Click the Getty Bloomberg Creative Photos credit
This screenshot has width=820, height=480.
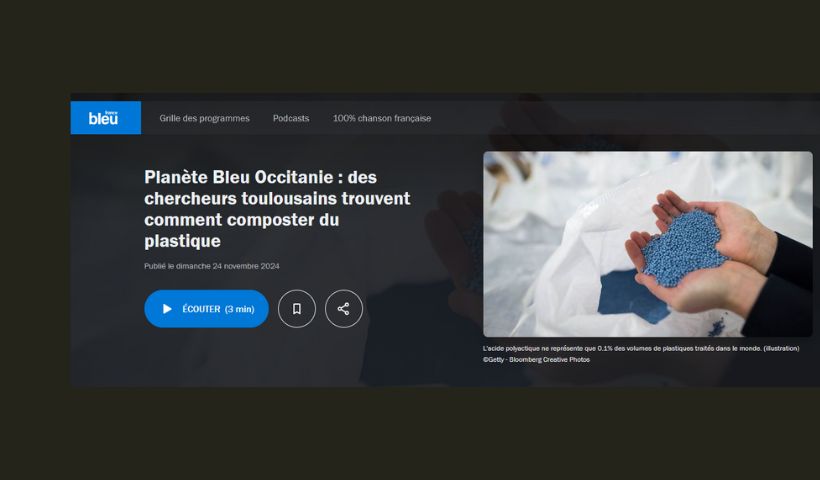click(536, 360)
